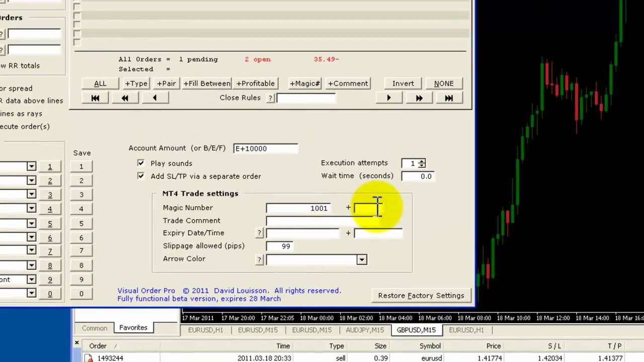Click the +Type button
The width and height of the screenshot is (644, 362).
pos(136,83)
